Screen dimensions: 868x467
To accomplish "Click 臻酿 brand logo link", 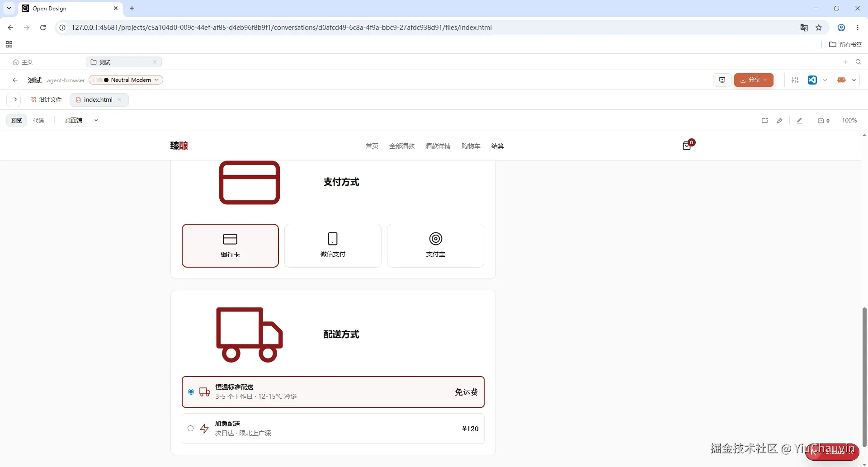I will pos(179,146).
